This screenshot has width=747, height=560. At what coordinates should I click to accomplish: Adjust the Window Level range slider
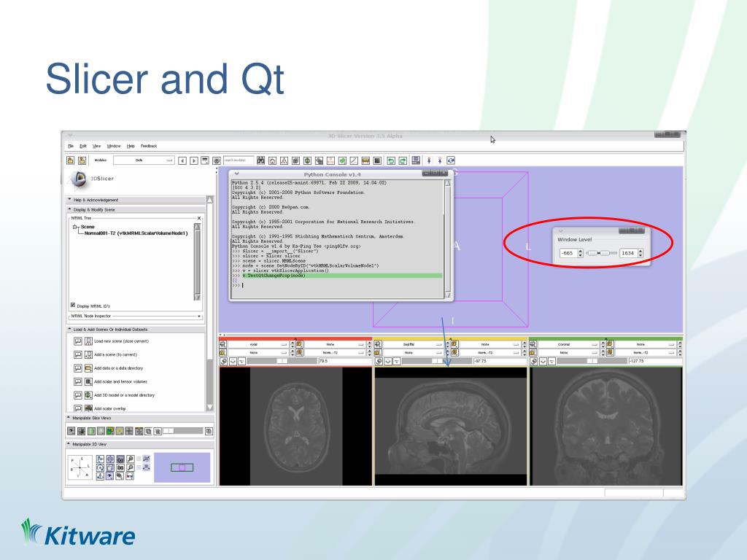[602, 253]
